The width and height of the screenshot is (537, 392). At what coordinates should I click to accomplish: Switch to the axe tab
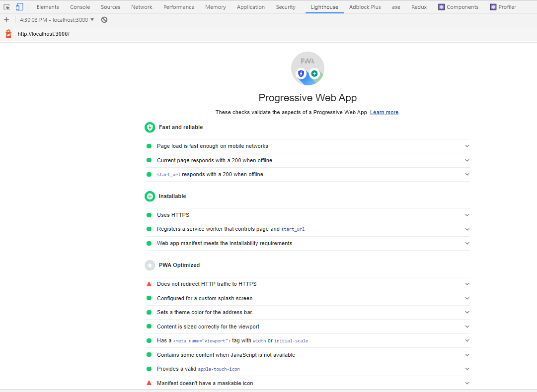[x=396, y=7]
